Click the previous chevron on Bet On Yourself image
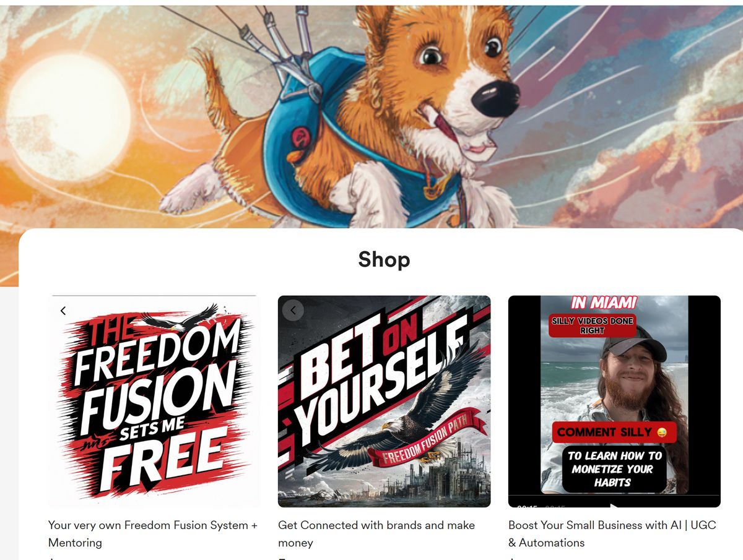 point(293,310)
